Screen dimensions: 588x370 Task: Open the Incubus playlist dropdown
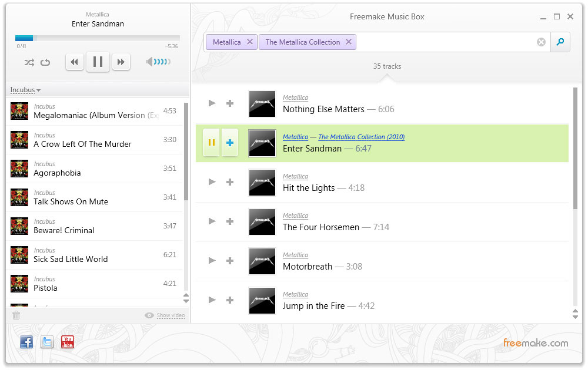point(25,90)
